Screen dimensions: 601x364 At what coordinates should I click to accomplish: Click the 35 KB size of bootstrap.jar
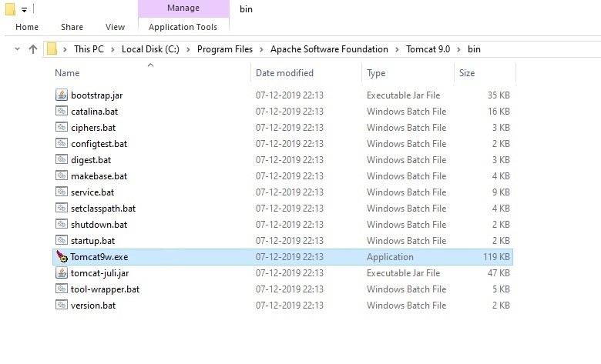(499, 95)
